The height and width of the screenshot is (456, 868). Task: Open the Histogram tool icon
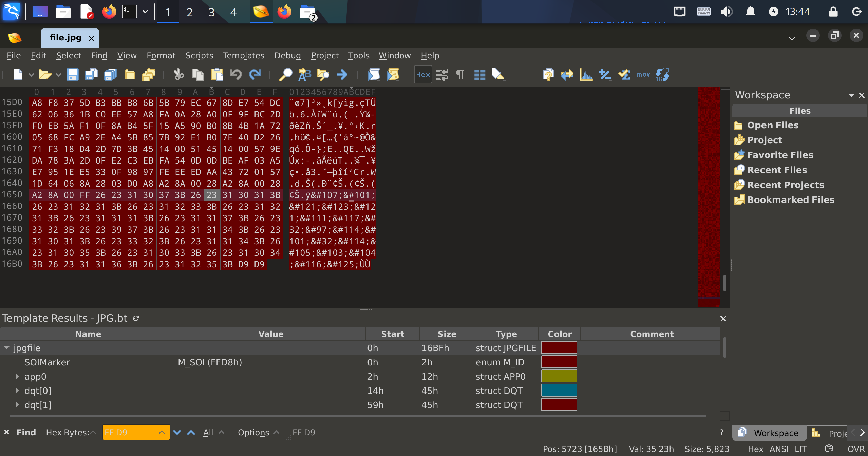[x=586, y=74]
